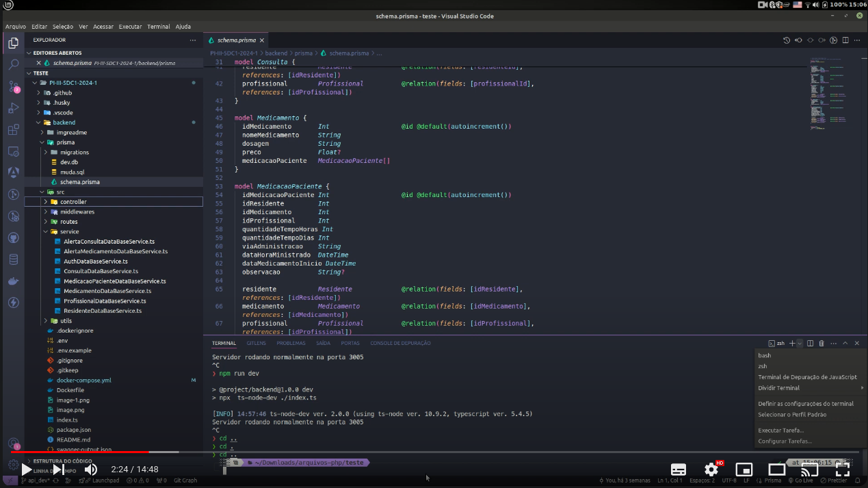
Task: Toggle YouTube theater mode
Action: click(x=777, y=470)
